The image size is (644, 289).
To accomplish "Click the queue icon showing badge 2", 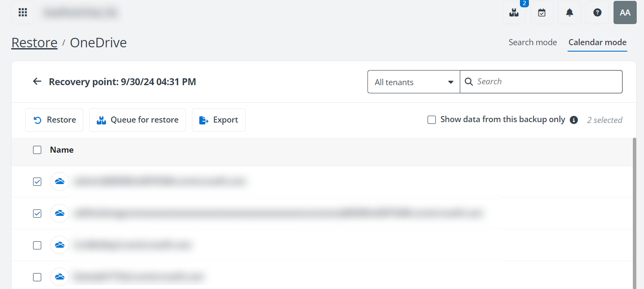I will pyautogui.click(x=514, y=12).
